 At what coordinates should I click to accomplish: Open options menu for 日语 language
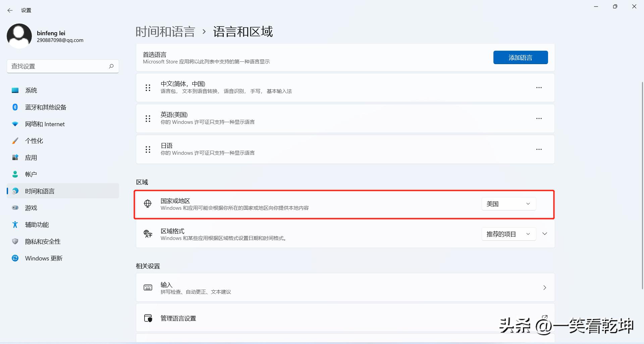coord(539,149)
